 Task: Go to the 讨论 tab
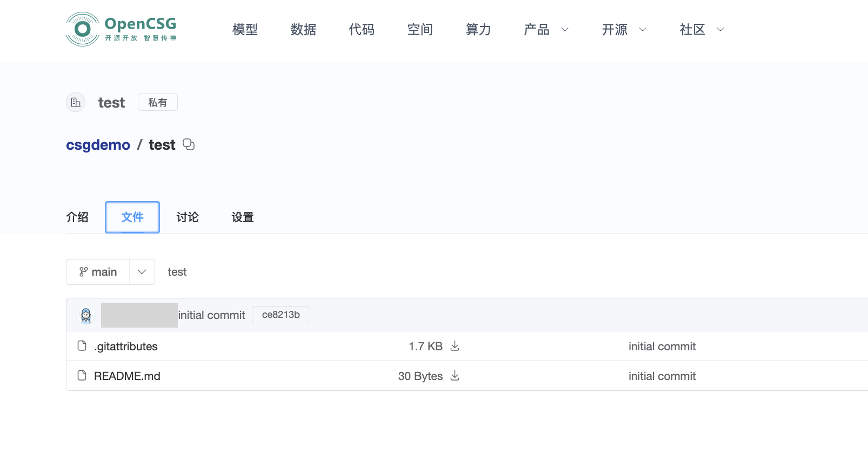[x=188, y=217]
